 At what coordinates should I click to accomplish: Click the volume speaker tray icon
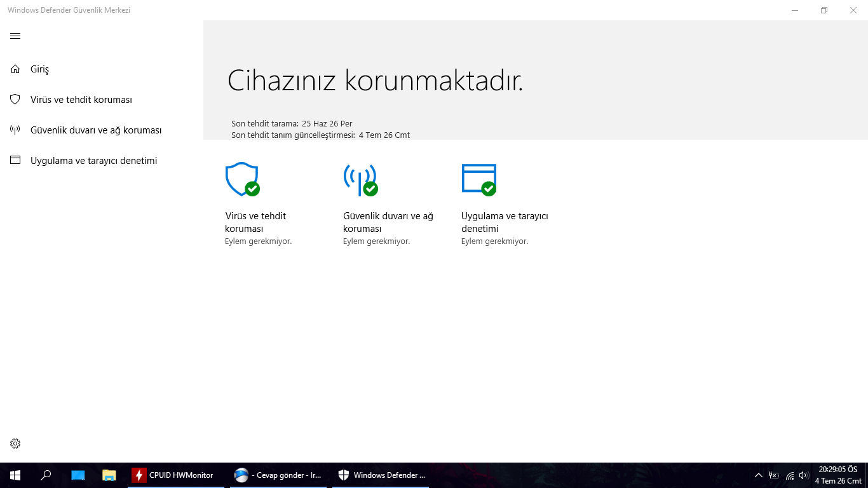tap(804, 475)
